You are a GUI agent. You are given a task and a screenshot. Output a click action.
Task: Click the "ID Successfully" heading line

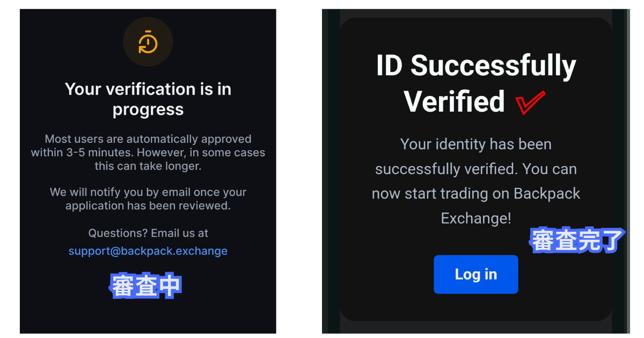(x=476, y=66)
